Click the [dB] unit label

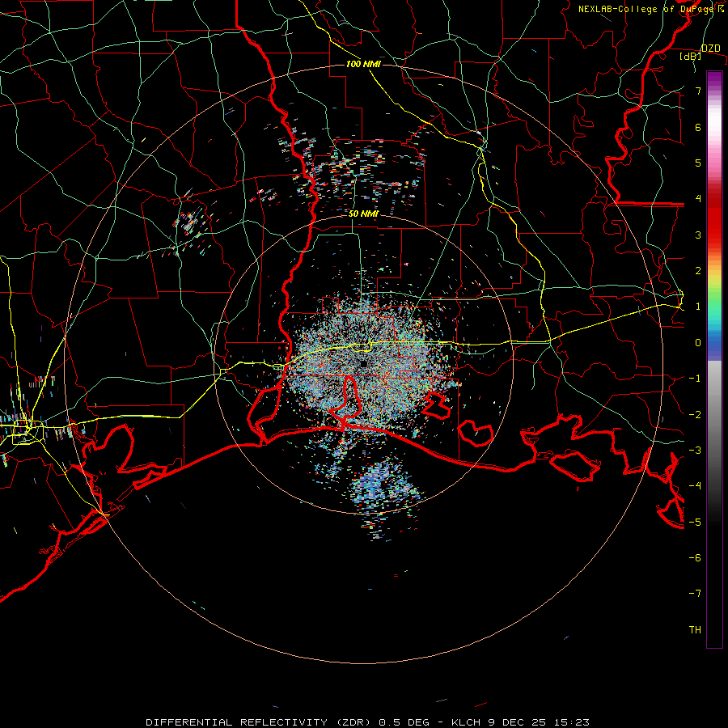(x=691, y=56)
